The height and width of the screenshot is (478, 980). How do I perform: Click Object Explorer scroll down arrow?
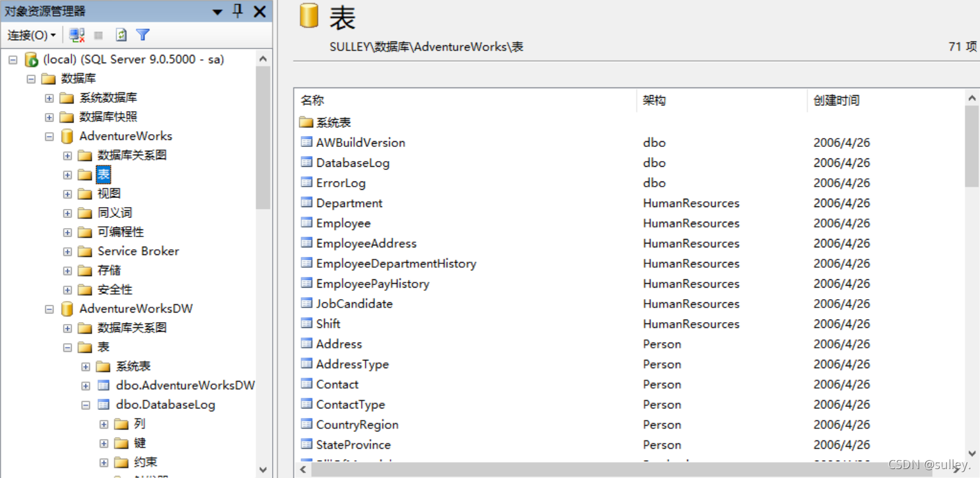tap(263, 470)
